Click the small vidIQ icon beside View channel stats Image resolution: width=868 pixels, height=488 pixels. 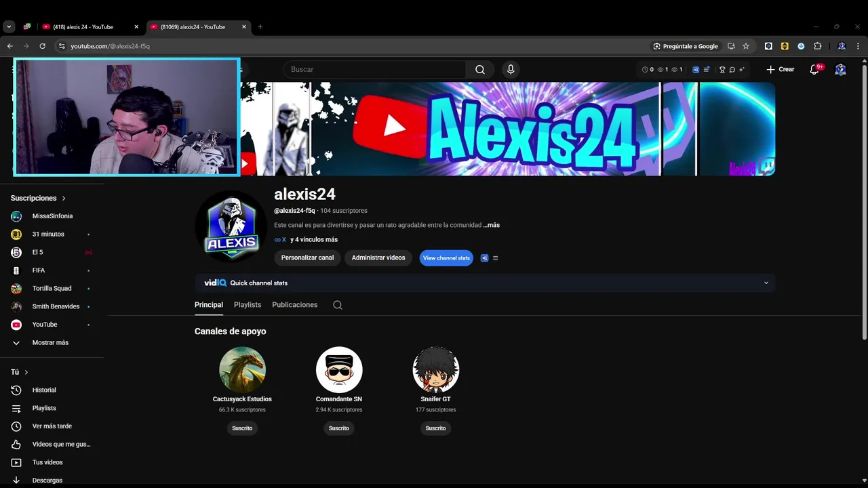pos(484,258)
